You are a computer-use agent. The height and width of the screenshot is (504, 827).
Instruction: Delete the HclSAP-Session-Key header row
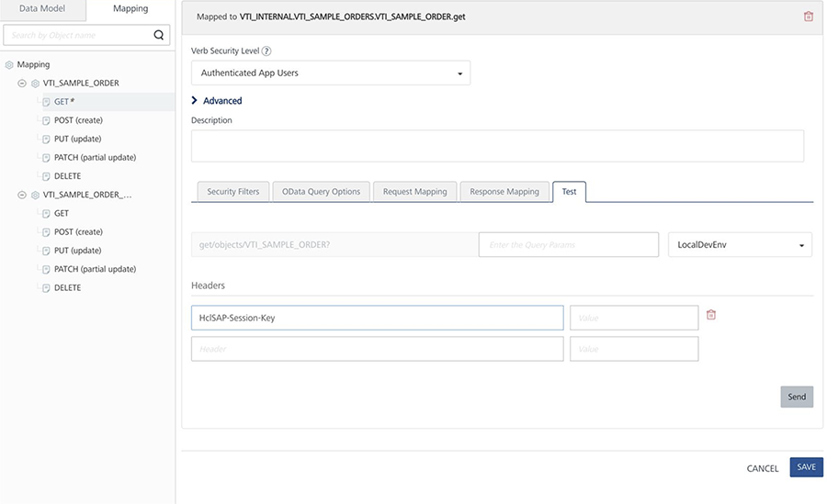710,315
